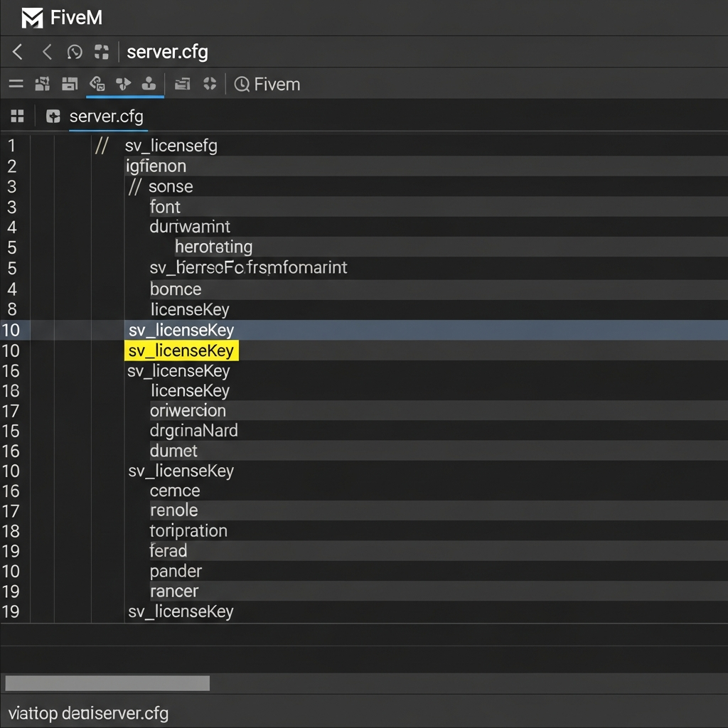Select the highlighted yellow sv_licenseKey text
The width and height of the screenshot is (728, 728).
(x=181, y=350)
